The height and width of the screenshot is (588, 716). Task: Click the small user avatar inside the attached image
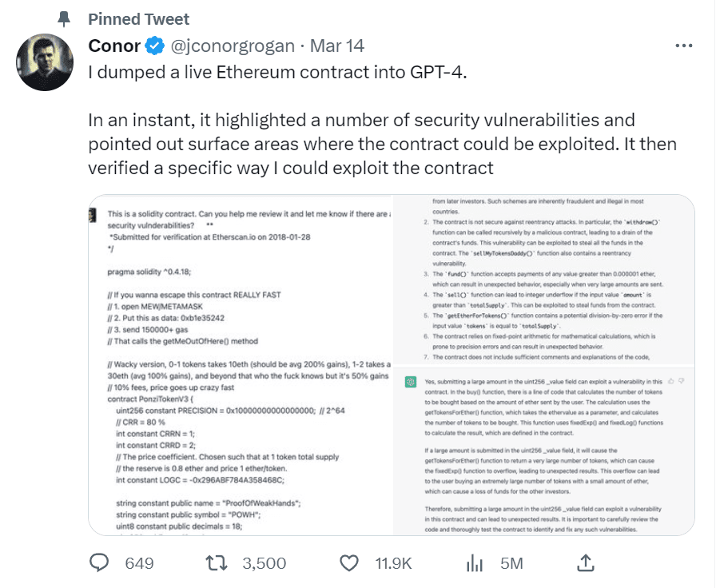point(93,214)
